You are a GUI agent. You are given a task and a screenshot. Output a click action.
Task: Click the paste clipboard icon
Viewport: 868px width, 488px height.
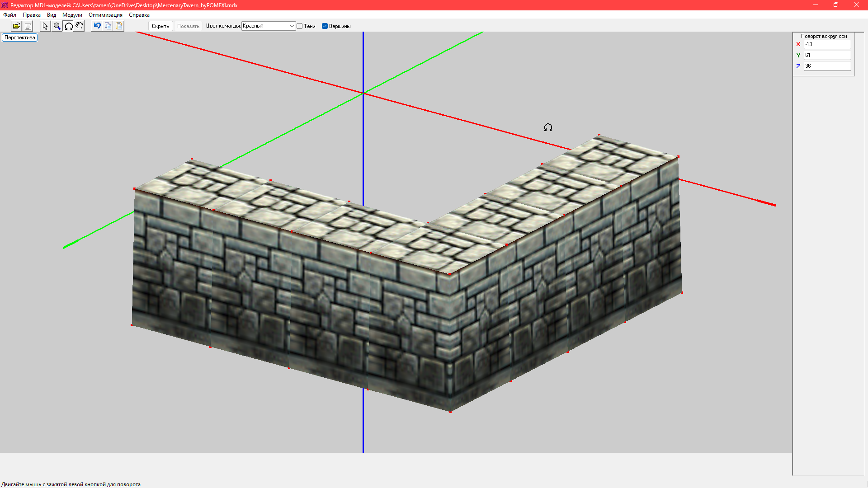pos(119,26)
